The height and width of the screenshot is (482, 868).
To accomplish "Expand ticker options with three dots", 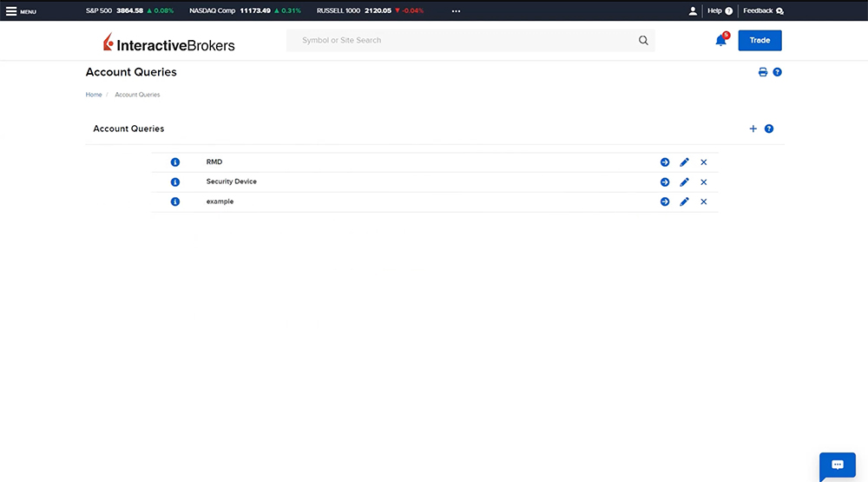I will click(456, 11).
